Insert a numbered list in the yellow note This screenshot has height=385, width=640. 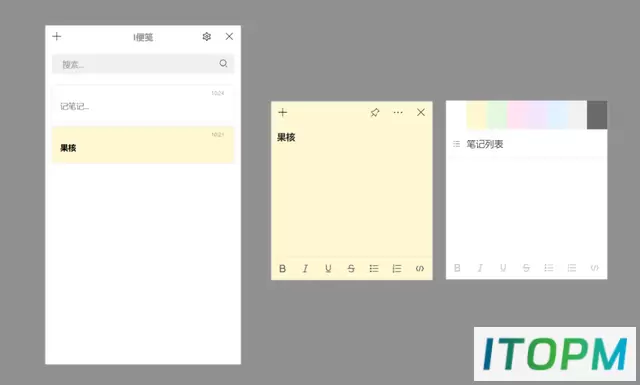(397, 269)
